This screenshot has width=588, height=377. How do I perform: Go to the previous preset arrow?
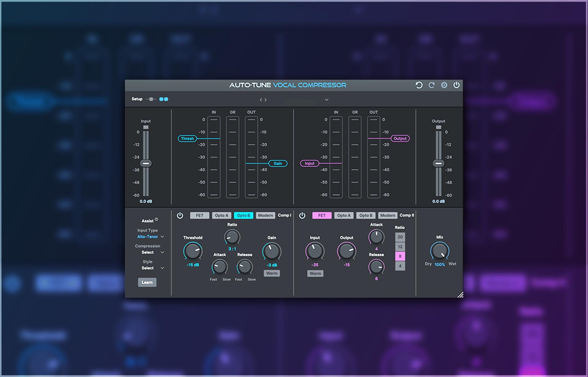pos(261,100)
